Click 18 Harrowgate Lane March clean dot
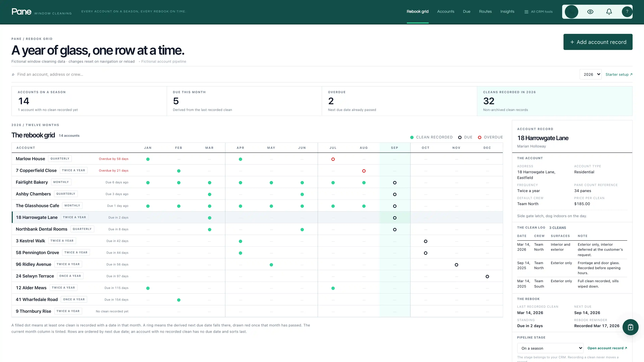Image resolution: width=644 pixels, height=362 pixels. point(209,218)
